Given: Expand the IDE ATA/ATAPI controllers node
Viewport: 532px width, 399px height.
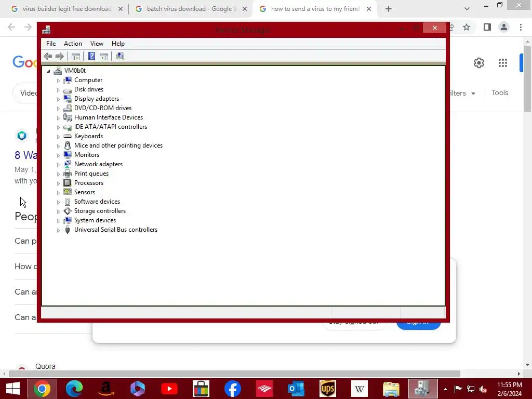Looking at the screenshot, I should pyautogui.click(x=58, y=127).
